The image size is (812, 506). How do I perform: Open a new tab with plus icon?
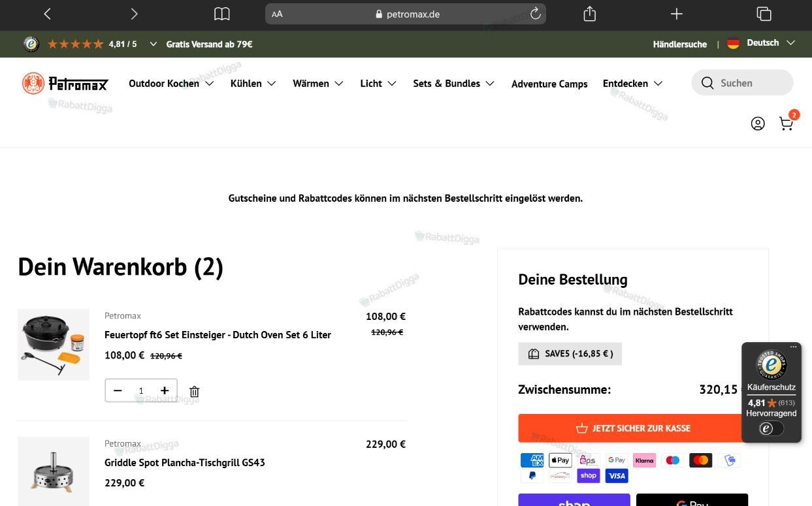[677, 14]
